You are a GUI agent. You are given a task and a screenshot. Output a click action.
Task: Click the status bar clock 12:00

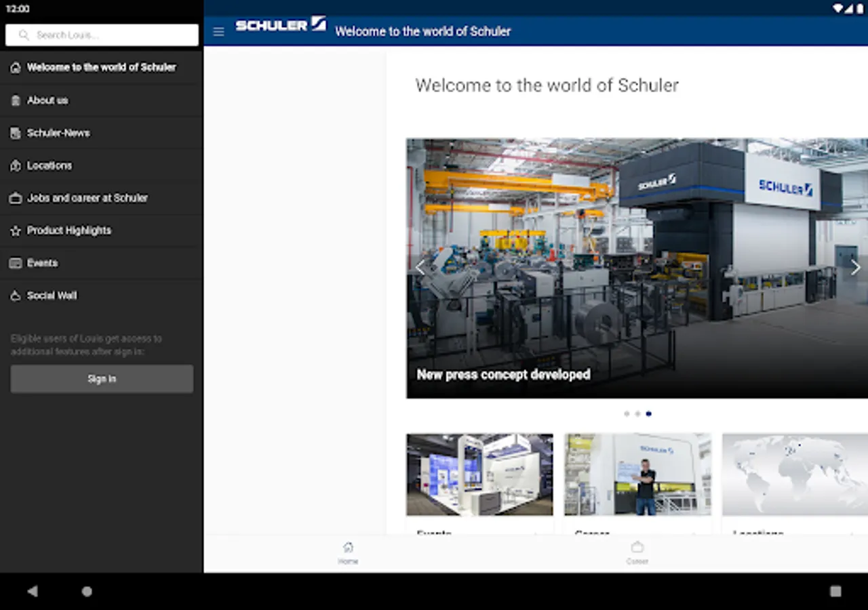(x=18, y=9)
